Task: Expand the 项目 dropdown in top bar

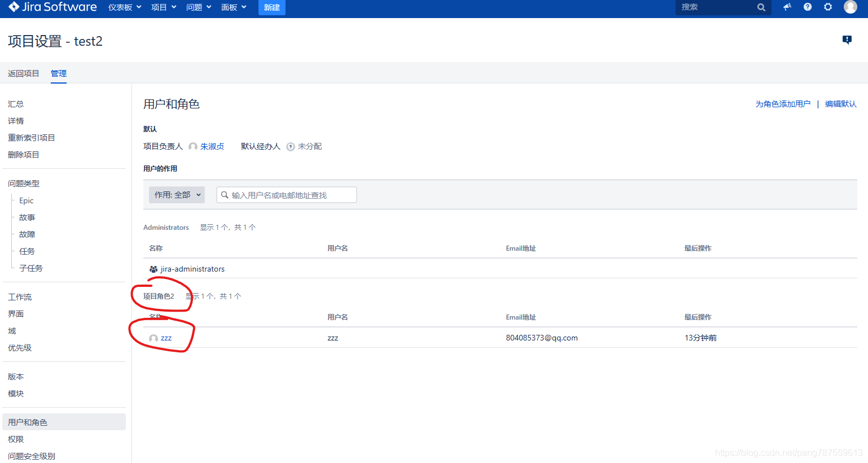Action: point(164,7)
